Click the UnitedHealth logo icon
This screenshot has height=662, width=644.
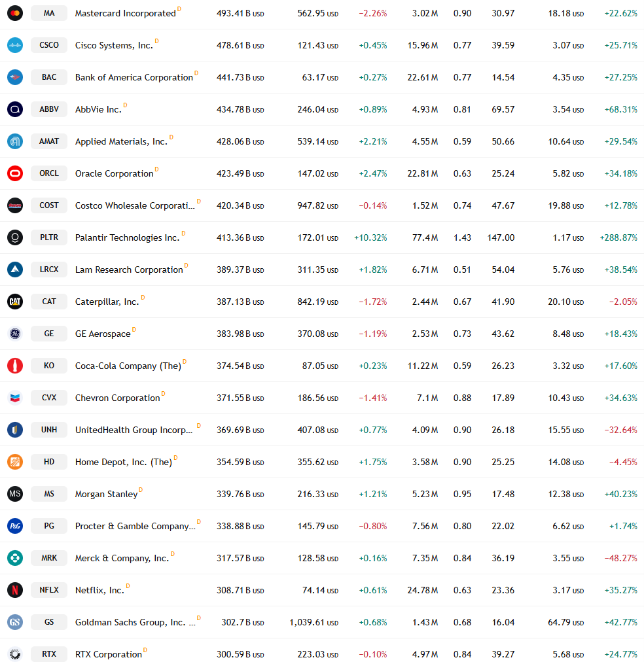pyautogui.click(x=15, y=430)
